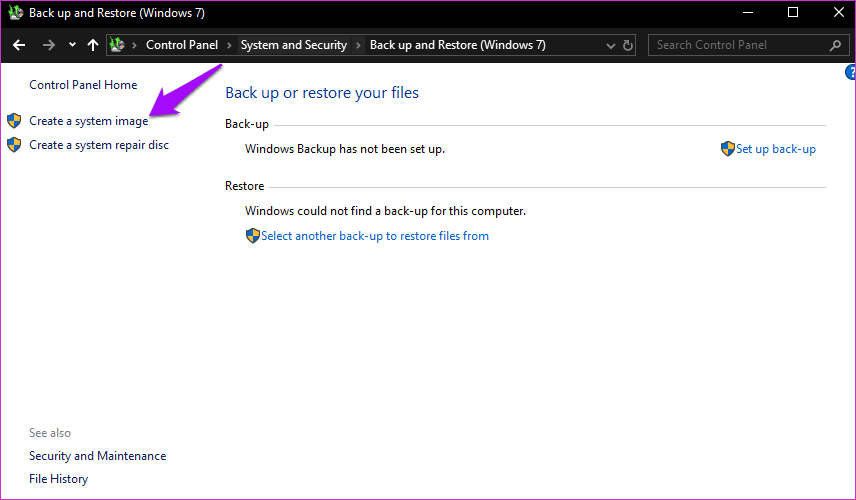Open Control Panel Home
Image resolution: width=856 pixels, height=500 pixels.
83,85
